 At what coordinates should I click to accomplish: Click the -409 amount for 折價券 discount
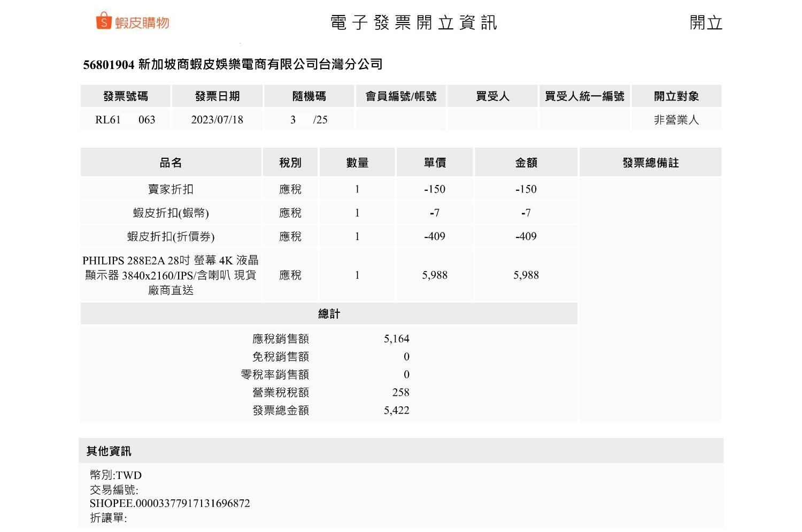526,236
